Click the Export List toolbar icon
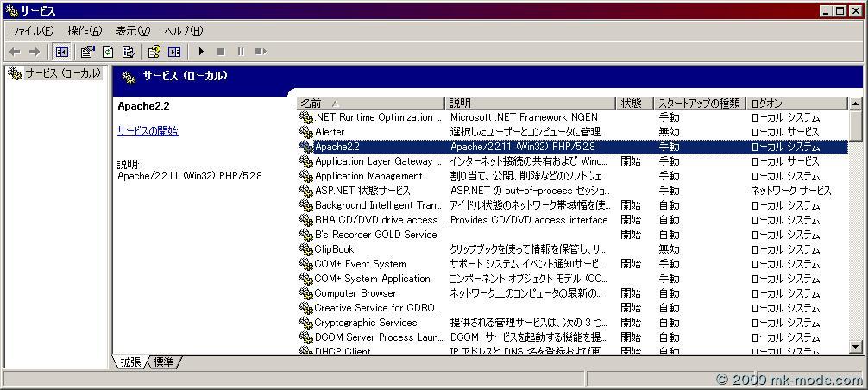Screen dimensions: 868x390 (128, 52)
